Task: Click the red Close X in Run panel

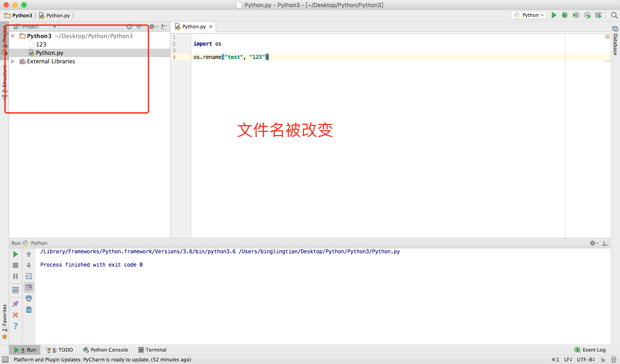Action: click(x=15, y=315)
